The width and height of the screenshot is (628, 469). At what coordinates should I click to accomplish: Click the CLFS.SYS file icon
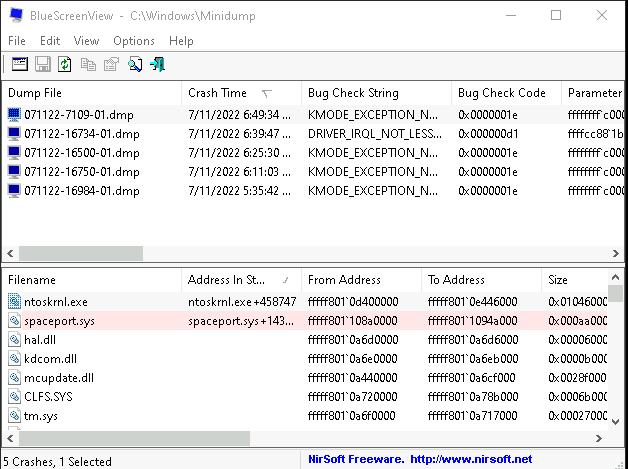pyautogui.click(x=14, y=397)
